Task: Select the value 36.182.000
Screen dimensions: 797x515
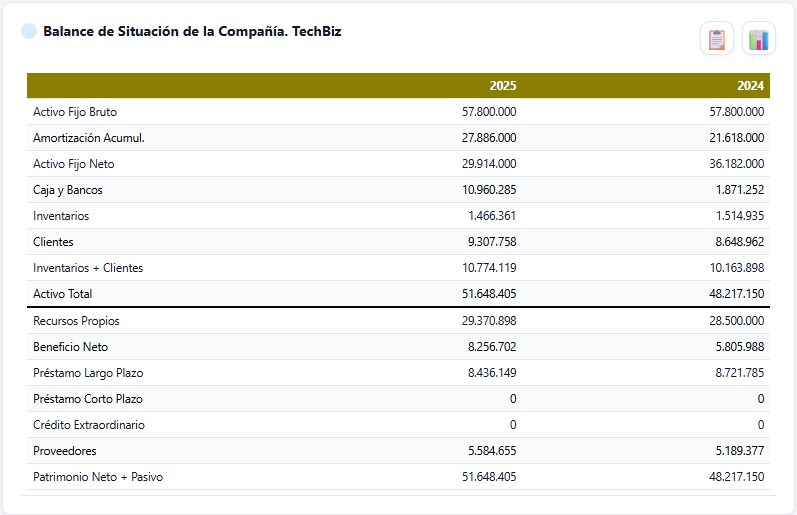Action: pos(737,164)
